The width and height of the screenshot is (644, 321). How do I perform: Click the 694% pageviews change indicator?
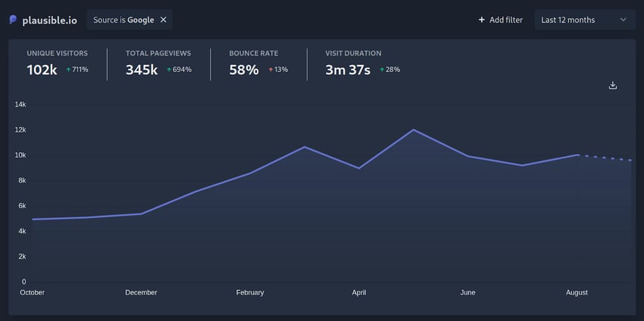point(179,70)
